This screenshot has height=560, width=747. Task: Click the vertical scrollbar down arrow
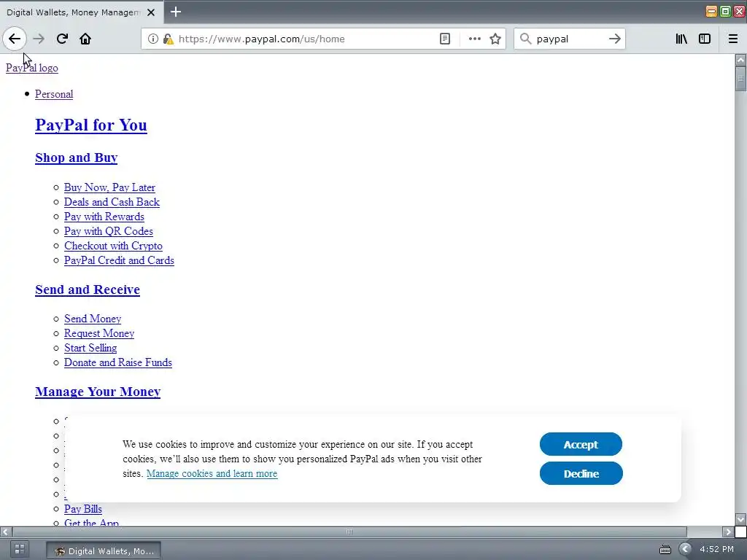coord(740,519)
